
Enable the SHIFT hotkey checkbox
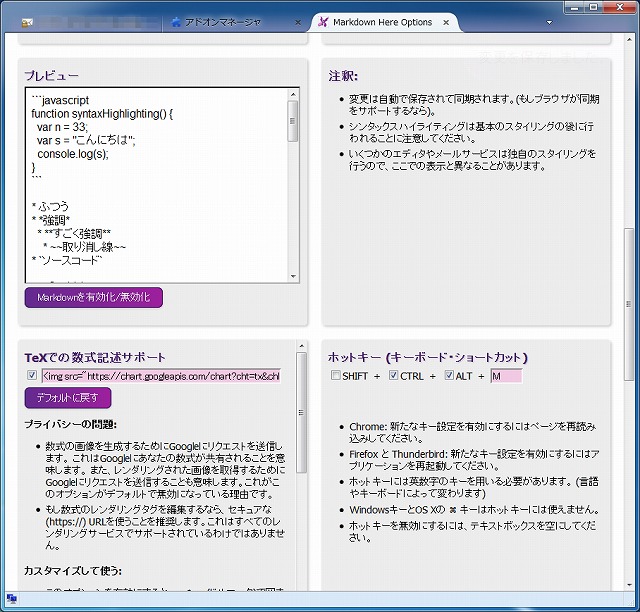pyautogui.click(x=336, y=375)
